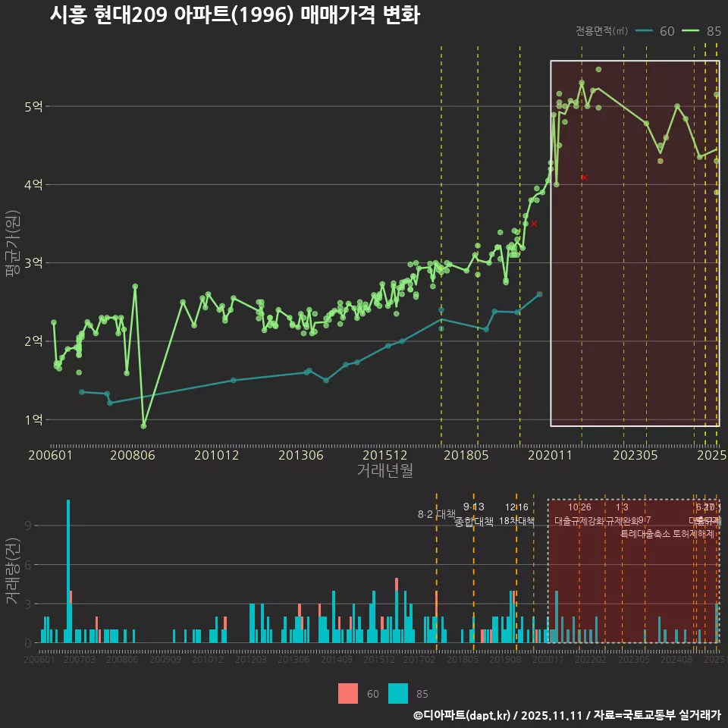
Task: Click the red X marker near 2021 prices
Action: [x=535, y=224]
